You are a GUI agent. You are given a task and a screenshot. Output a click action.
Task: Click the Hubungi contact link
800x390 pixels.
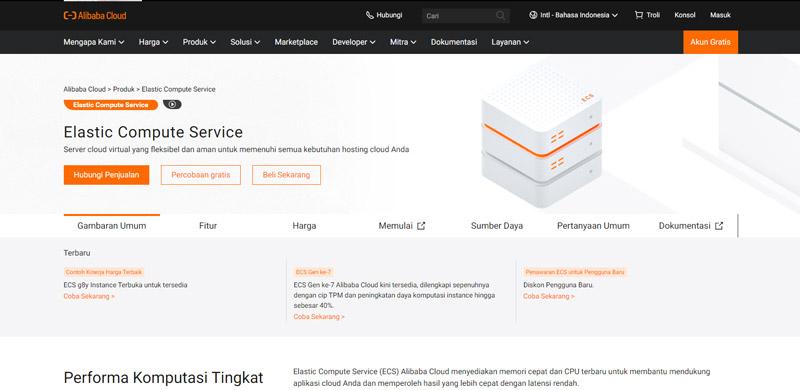pos(384,15)
